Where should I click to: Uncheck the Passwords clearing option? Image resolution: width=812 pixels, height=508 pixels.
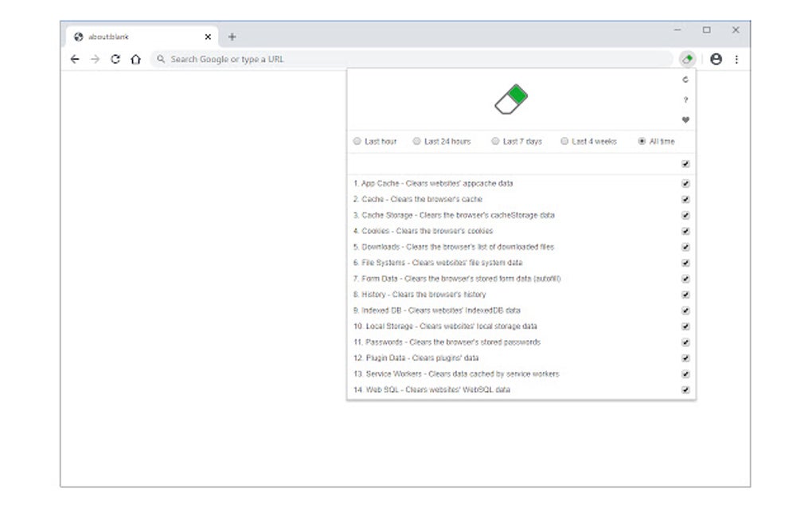click(685, 342)
